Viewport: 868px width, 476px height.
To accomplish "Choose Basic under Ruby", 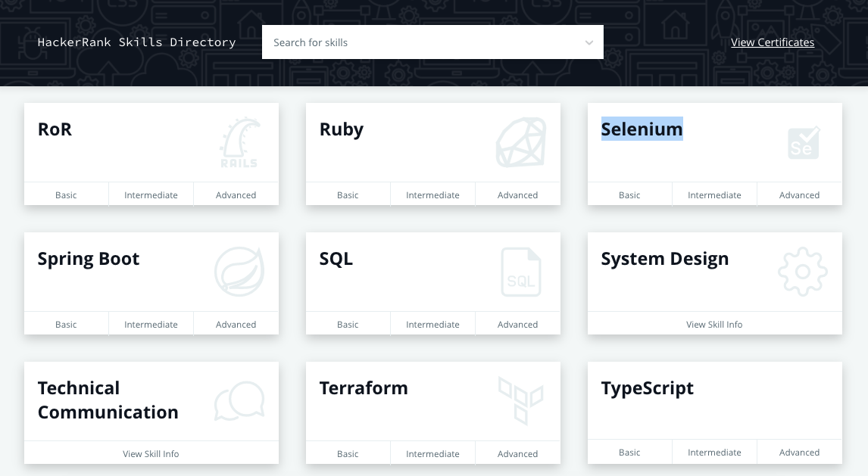I will tap(348, 194).
